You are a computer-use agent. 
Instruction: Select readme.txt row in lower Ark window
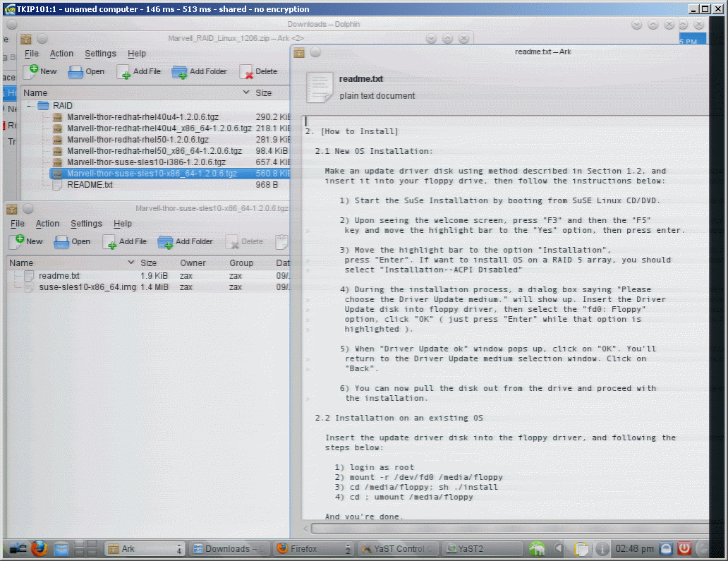pyautogui.click(x=149, y=275)
